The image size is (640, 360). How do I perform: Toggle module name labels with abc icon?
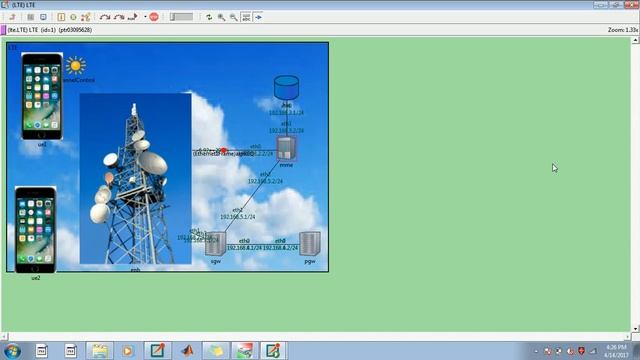246,17
